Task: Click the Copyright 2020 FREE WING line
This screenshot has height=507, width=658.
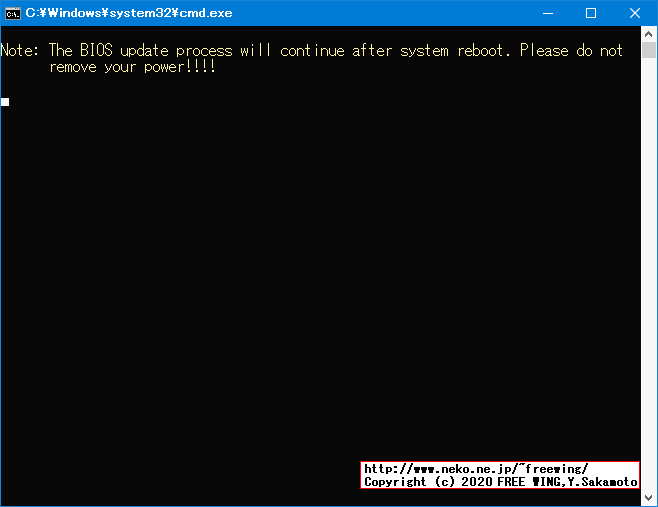Action: [501, 482]
